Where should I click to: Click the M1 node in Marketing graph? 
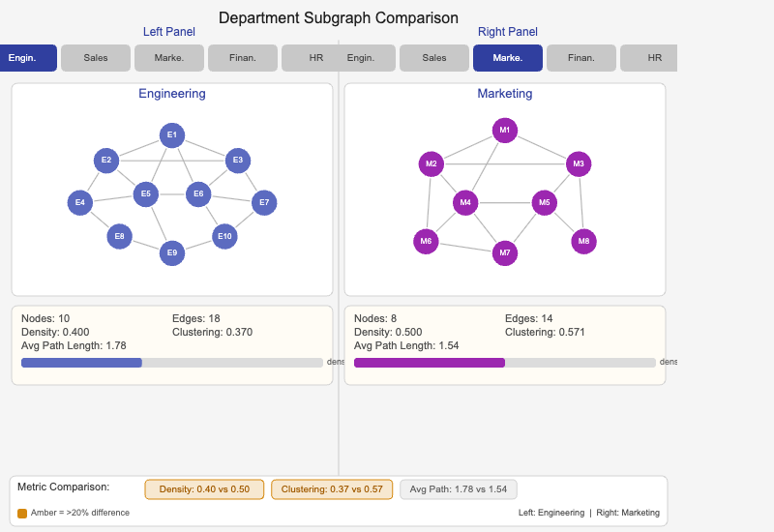click(504, 131)
